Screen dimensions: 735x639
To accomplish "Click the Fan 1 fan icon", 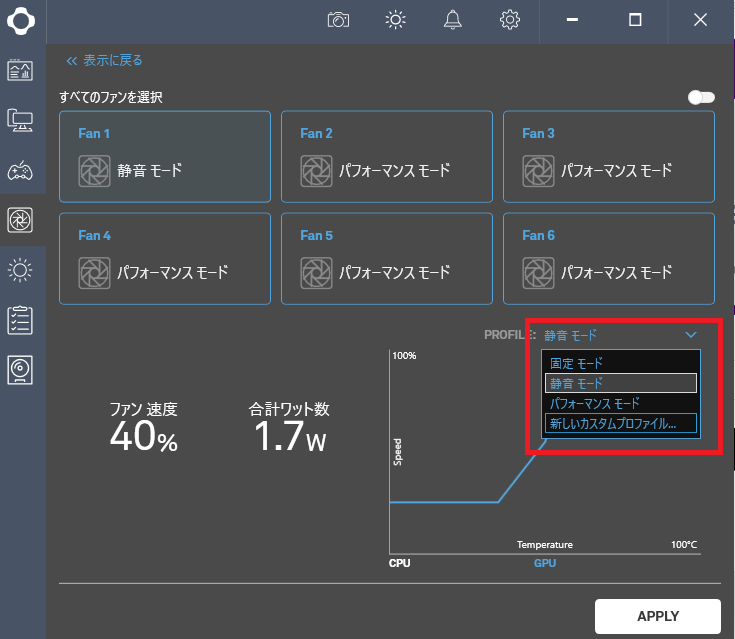I will click(x=94, y=171).
